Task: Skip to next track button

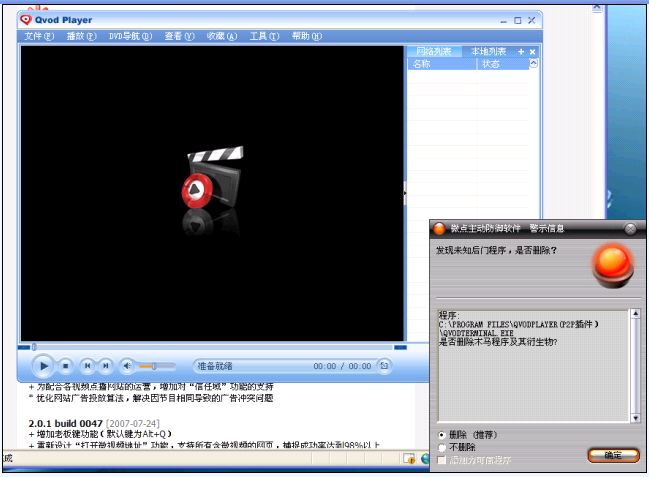Action: click(x=106, y=366)
